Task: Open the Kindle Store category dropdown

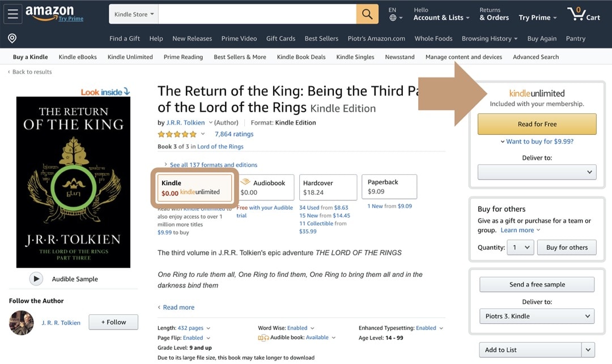Action: coord(133,14)
